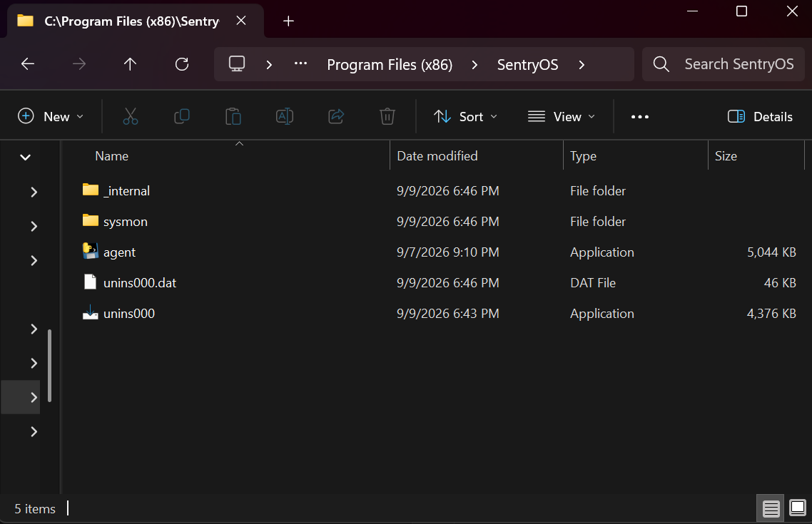This screenshot has height=524, width=812.
Task: Expand the highlighted navigation pane item
Action: click(x=34, y=397)
